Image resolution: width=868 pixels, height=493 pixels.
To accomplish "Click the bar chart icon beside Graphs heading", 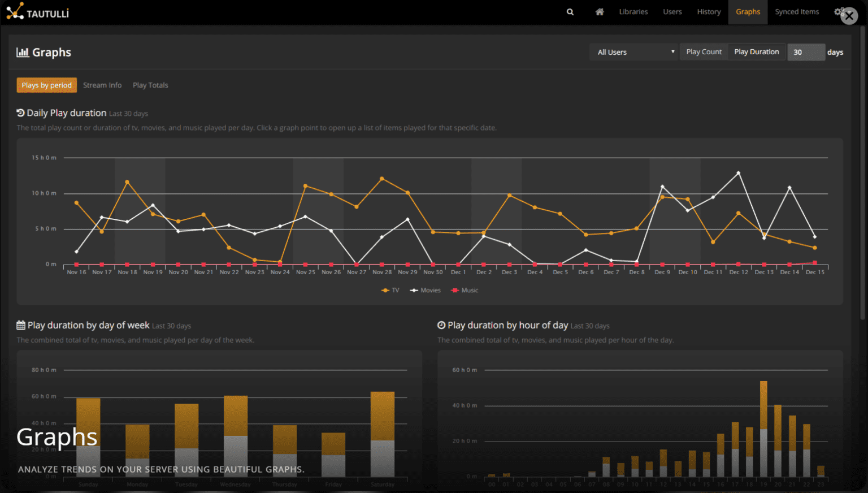I will 22,52.
